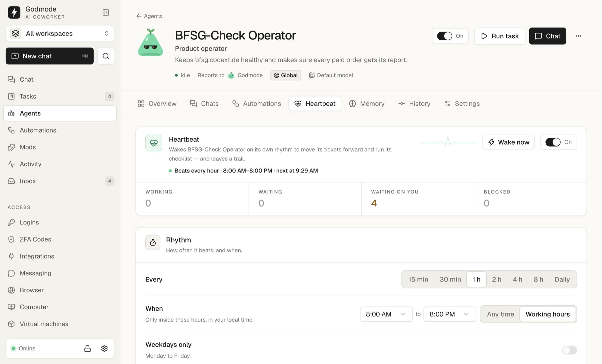Switch to the Automations tab
602x364 pixels.
(x=256, y=104)
